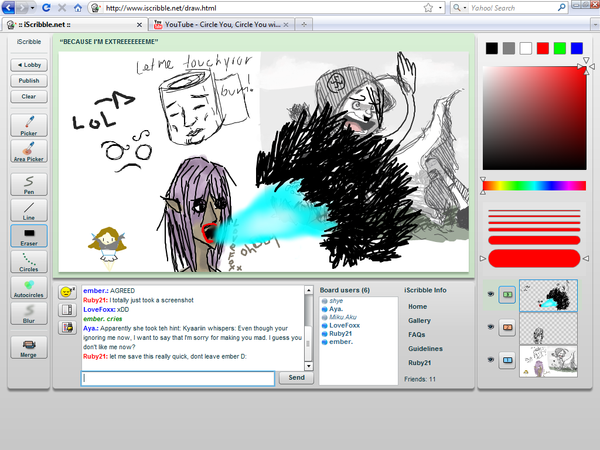Select user LoveFoxx in board users list
The width and height of the screenshot is (600, 450).
coord(344,325)
